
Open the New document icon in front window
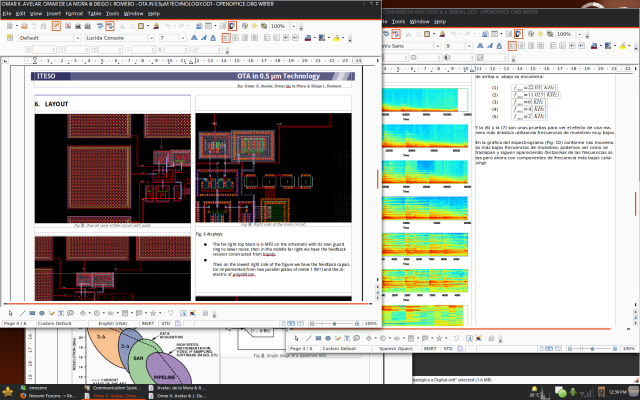pos(9,26)
